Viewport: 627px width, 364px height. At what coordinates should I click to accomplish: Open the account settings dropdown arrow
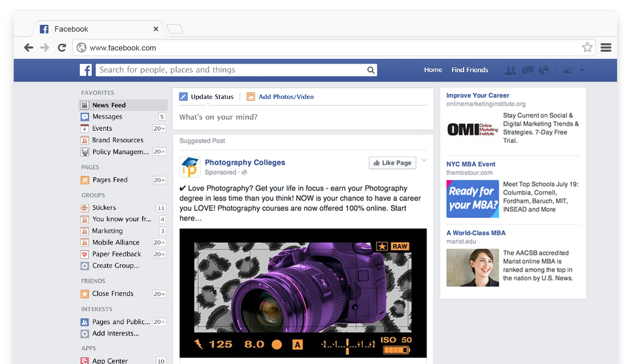(582, 70)
